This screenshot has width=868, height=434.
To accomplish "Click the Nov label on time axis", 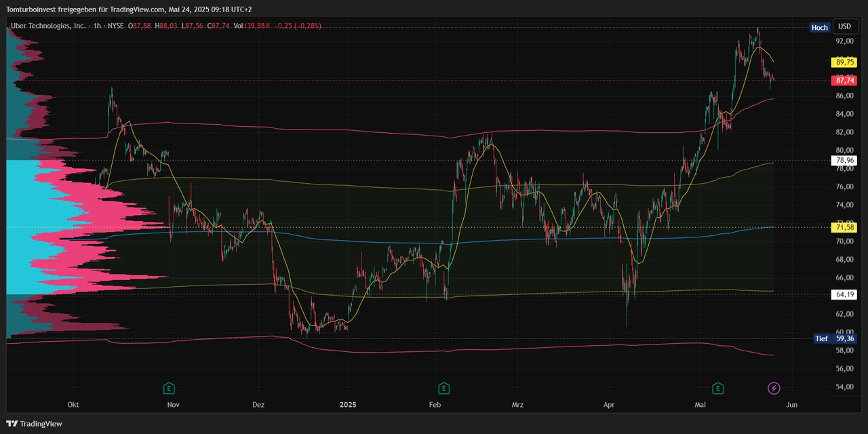I will 173,405.
